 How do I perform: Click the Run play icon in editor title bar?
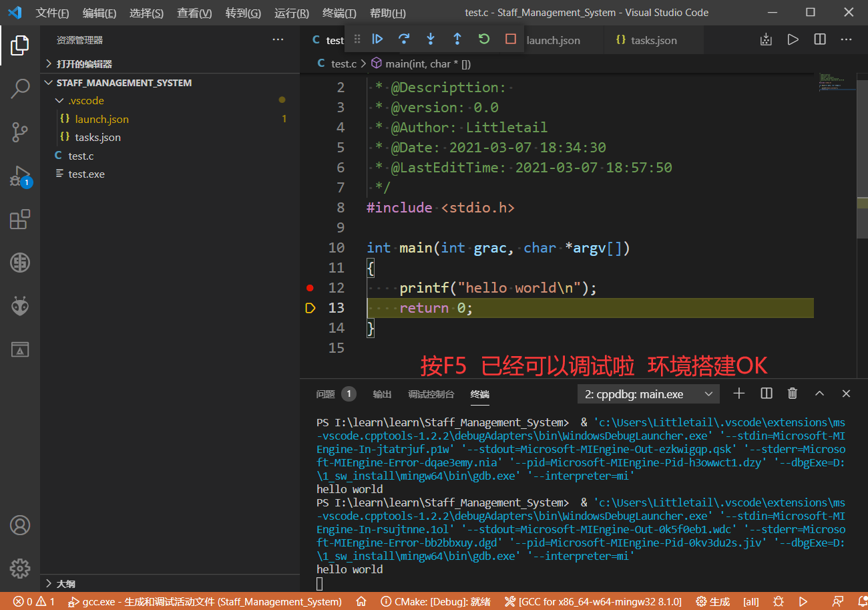tap(793, 39)
